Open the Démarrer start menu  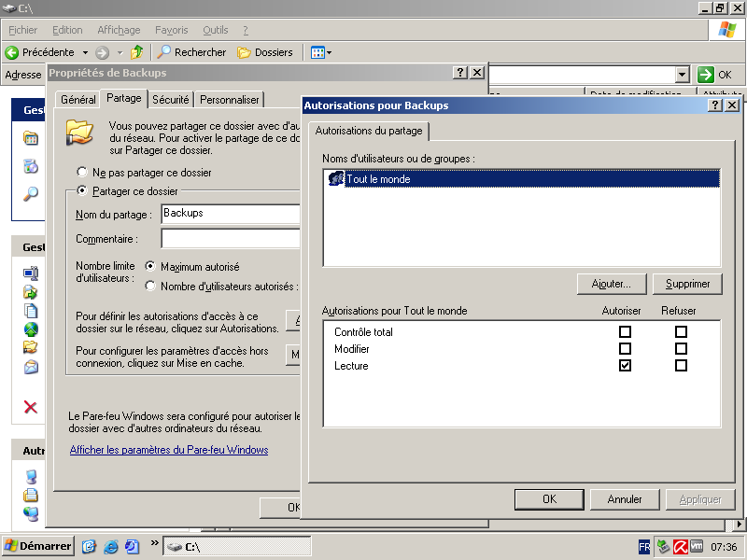pyautogui.click(x=37, y=546)
